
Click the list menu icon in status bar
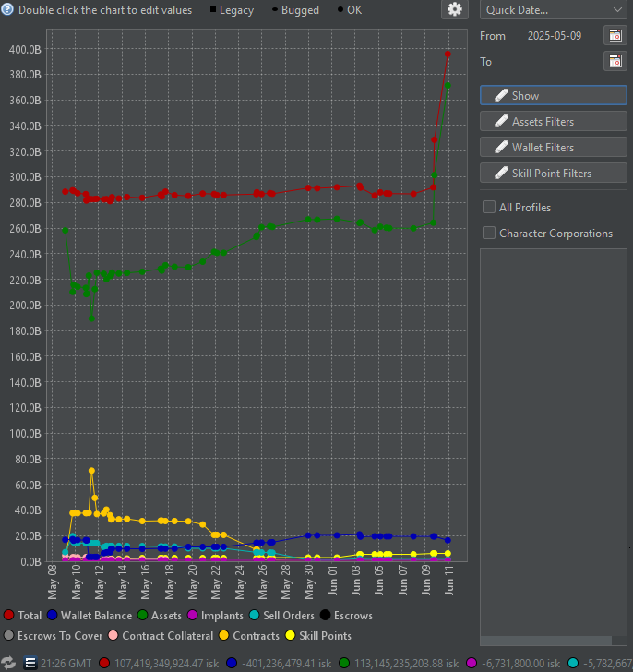(x=30, y=663)
